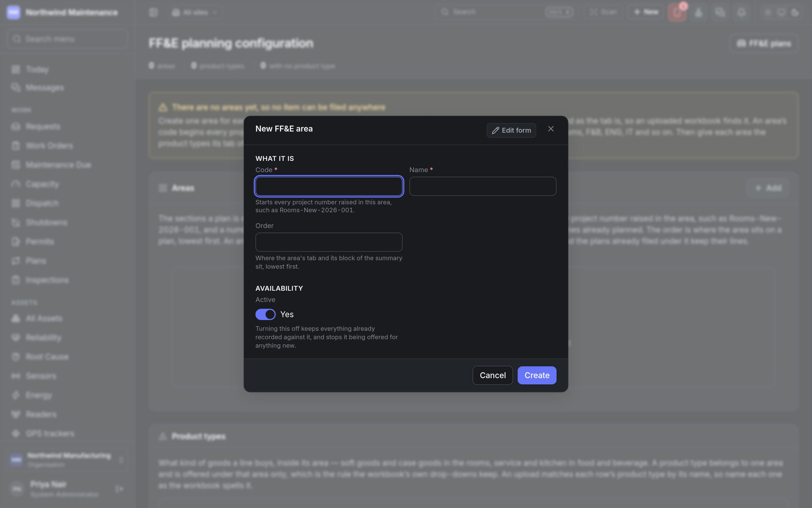Screen dimensions: 812x508
Task: Click the Order input field
Action: tap(329, 242)
